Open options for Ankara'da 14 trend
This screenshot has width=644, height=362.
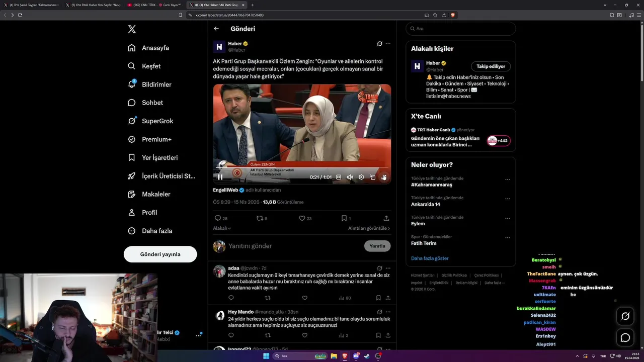[x=507, y=199]
